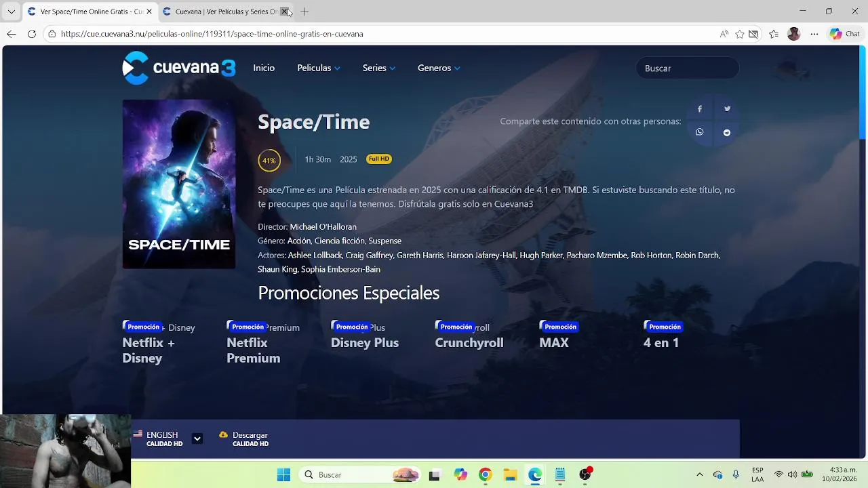Open director Michael O'Halloran link
The width and height of the screenshot is (868, 488).
(x=323, y=226)
